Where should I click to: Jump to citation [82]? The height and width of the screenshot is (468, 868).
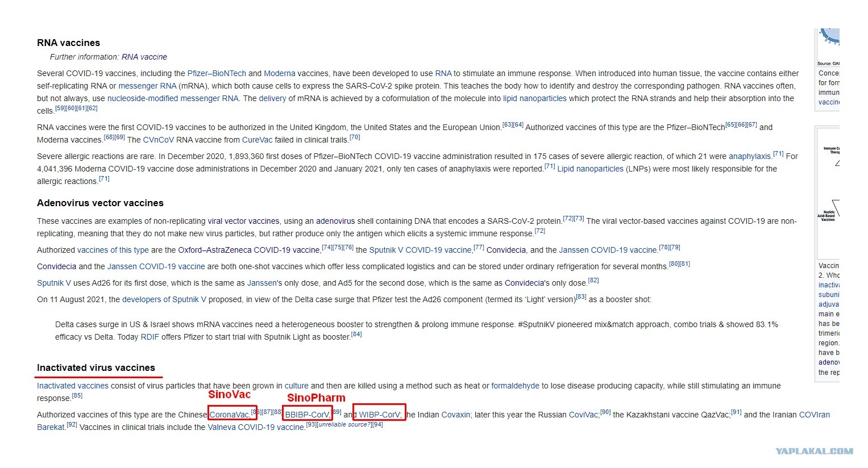coord(593,280)
